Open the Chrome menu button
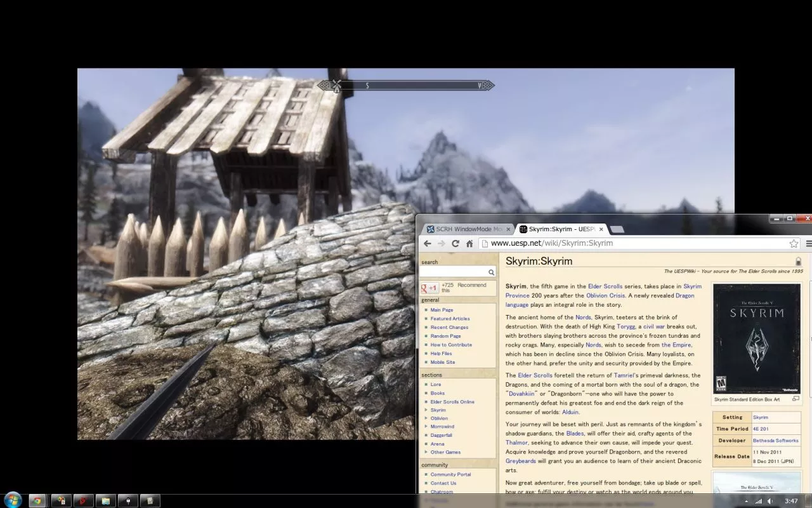The width and height of the screenshot is (812, 508). (x=809, y=243)
